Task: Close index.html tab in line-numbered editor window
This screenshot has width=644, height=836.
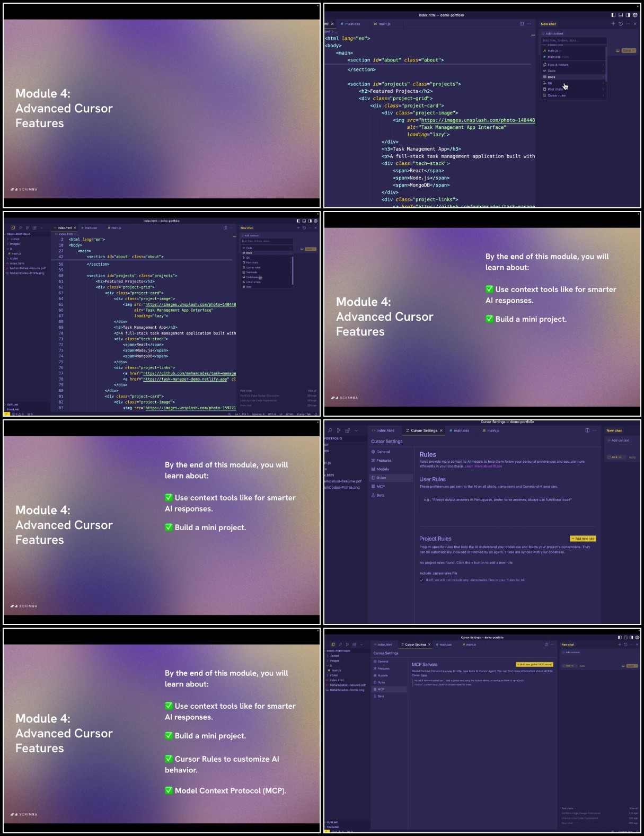Action: tap(75, 228)
